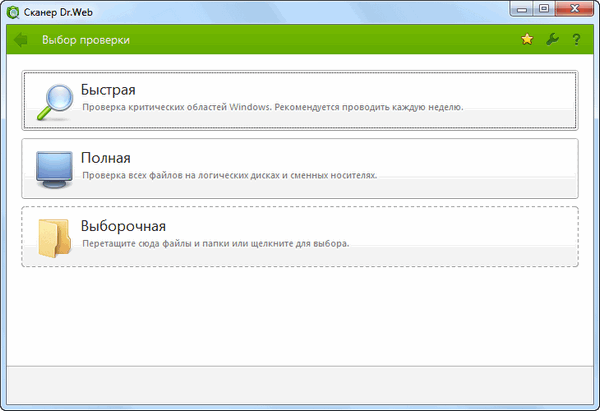Image resolution: width=600 pixels, height=411 pixels.
Task: Choose the Выборочная scan option
Action: point(300,236)
